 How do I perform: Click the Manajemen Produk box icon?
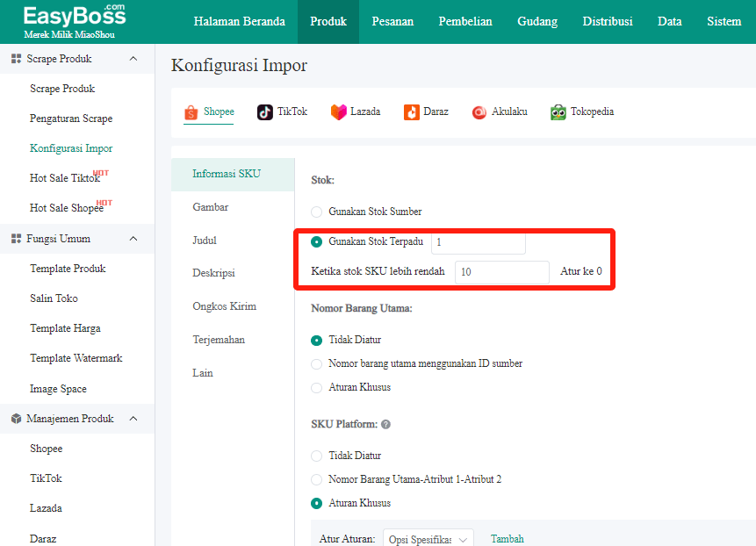[x=17, y=419]
